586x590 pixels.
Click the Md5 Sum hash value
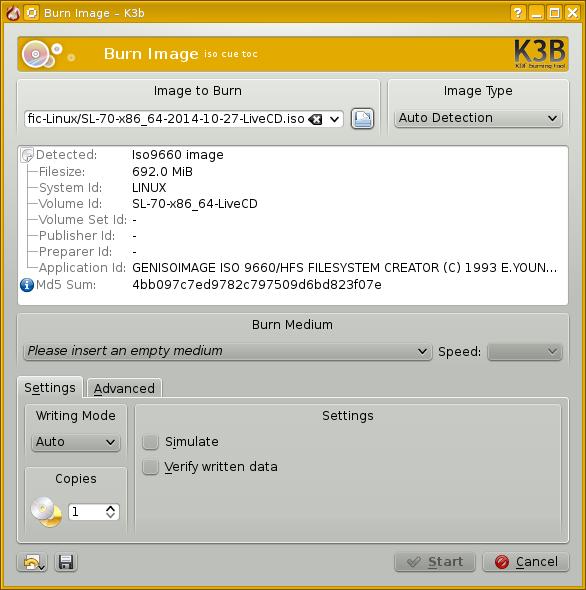click(x=257, y=285)
